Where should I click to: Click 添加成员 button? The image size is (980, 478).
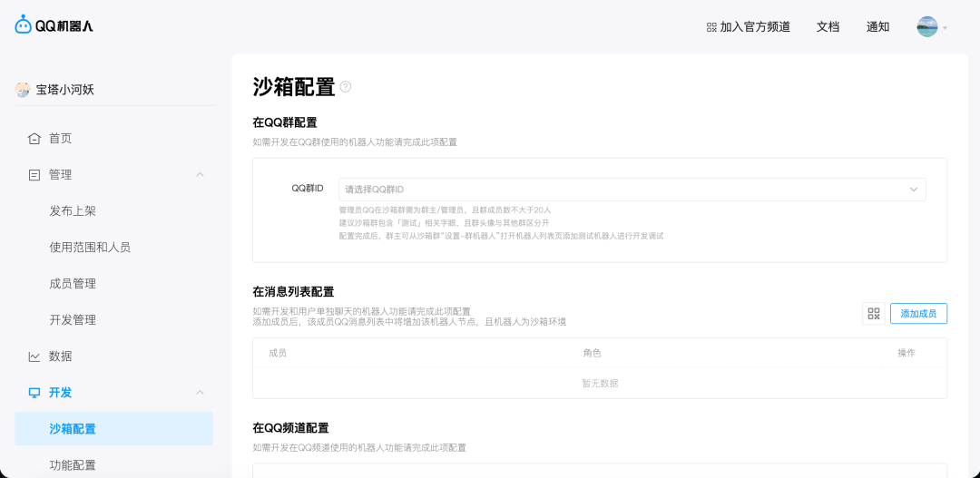(918, 314)
